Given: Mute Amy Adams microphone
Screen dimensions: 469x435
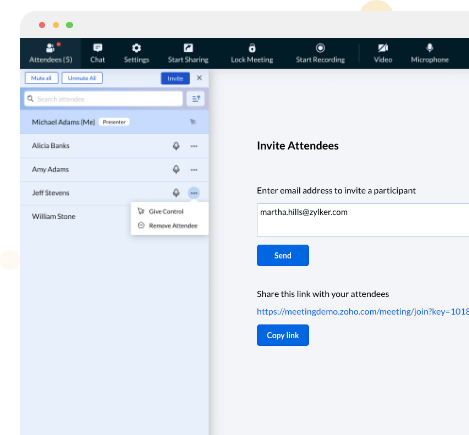Looking at the screenshot, I should pyautogui.click(x=176, y=169).
